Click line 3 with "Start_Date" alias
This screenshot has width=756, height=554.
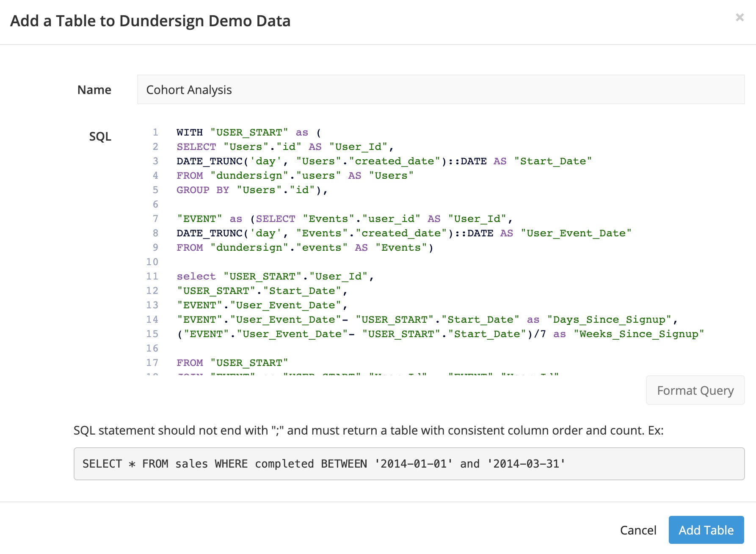pos(384,161)
